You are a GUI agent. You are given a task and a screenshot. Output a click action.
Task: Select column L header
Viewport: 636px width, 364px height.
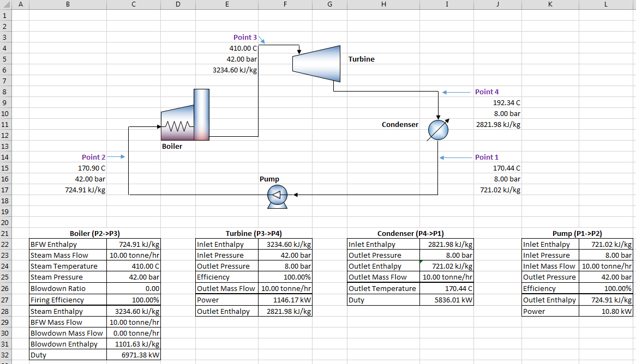(605, 4)
